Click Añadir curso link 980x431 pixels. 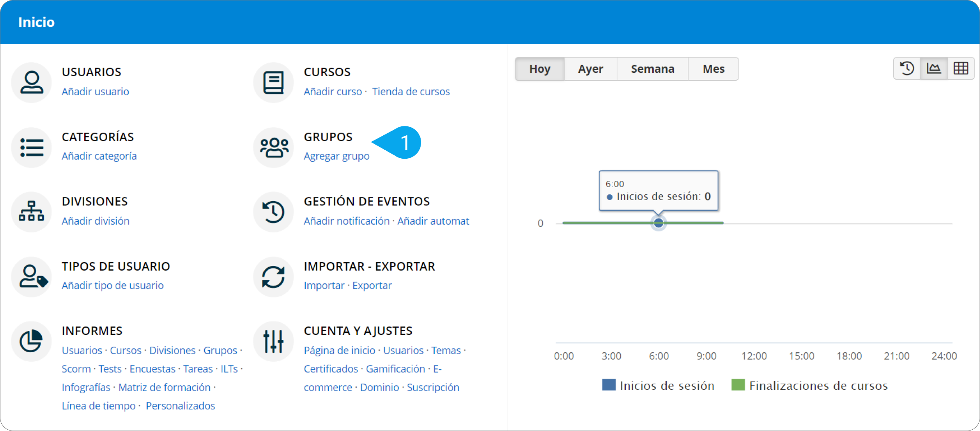(333, 91)
